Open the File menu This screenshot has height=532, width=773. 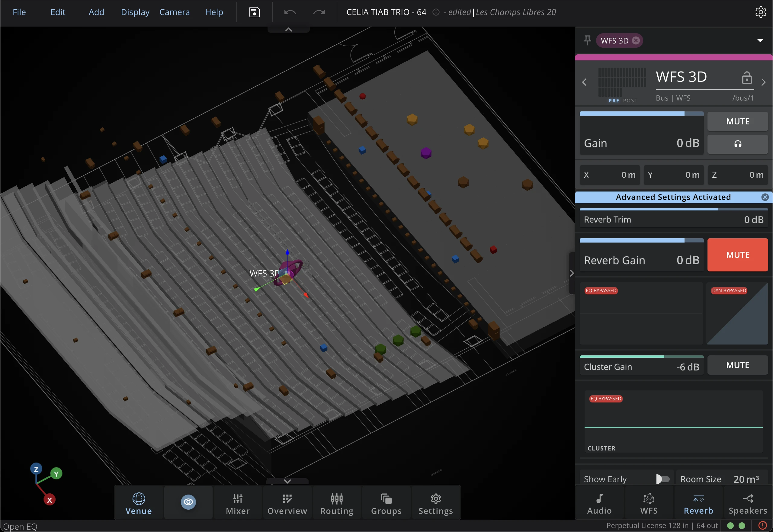tap(19, 12)
